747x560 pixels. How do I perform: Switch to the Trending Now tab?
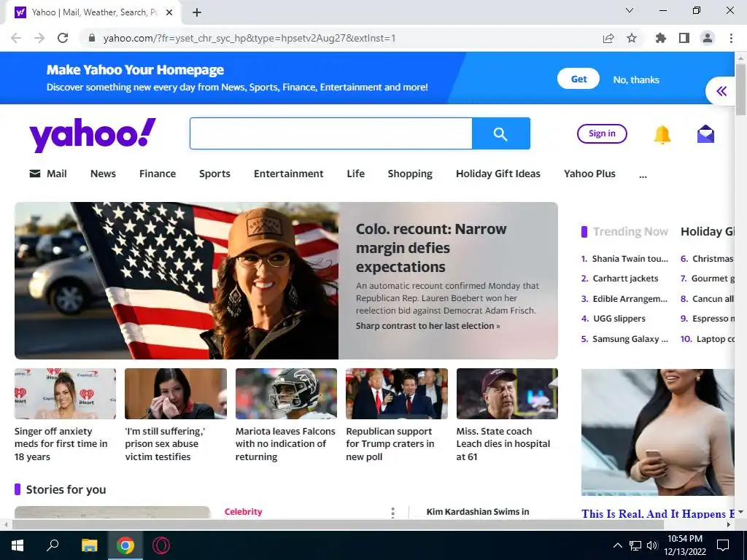[630, 231]
